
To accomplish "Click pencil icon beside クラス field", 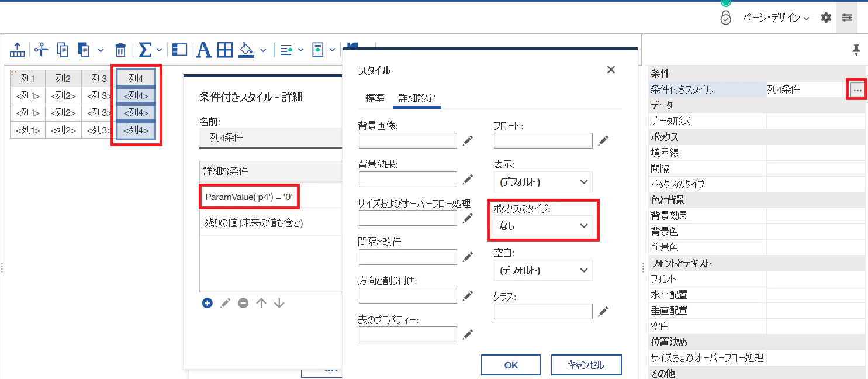I will (603, 311).
